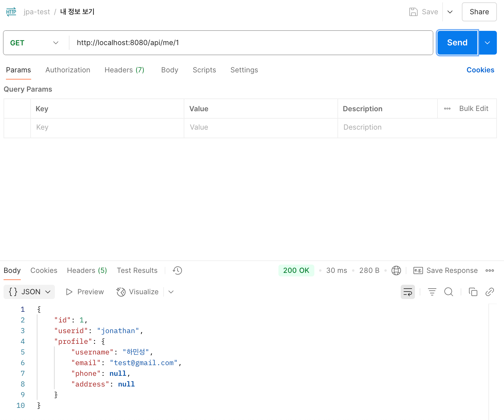The image size is (504, 420).
Task: Click the Preview button
Action: click(85, 292)
